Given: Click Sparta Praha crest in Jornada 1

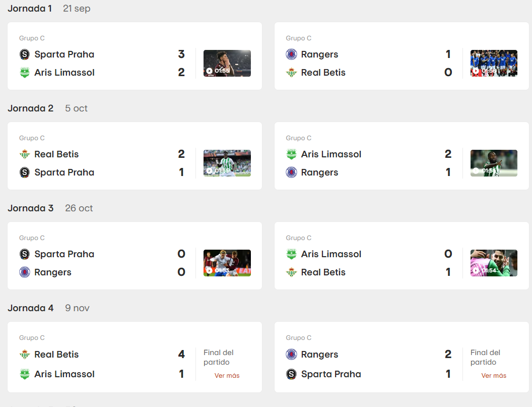Looking at the screenshot, I should coord(24,54).
